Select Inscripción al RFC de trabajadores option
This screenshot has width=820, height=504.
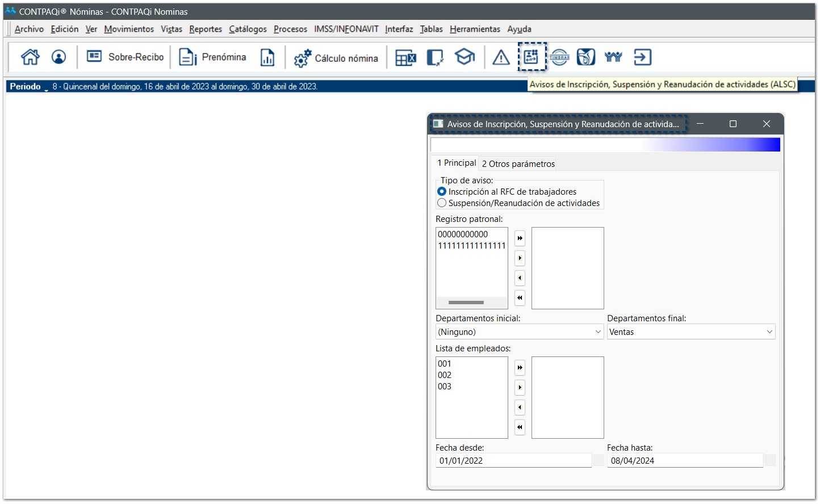(x=507, y=192)
